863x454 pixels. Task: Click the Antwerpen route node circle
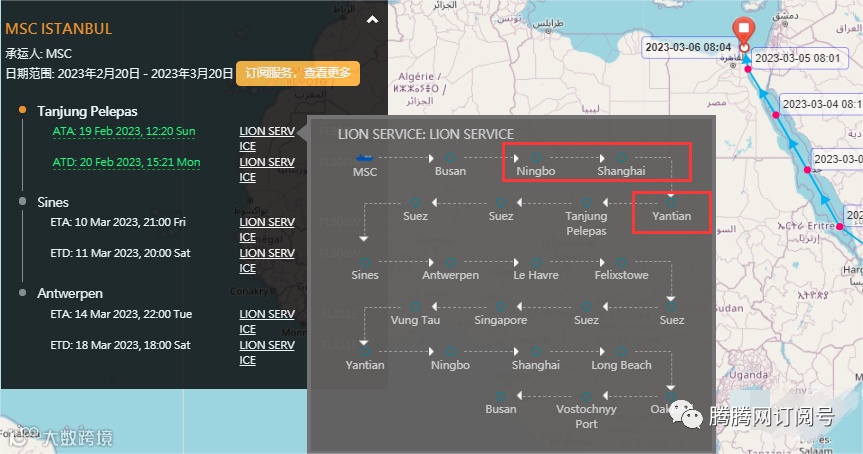pyautogui.click(x=450, y=262)
